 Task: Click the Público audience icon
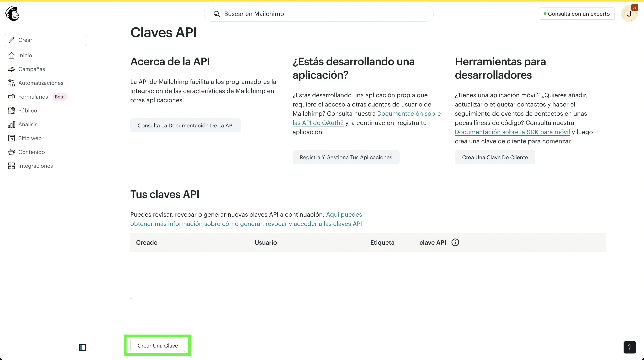[11, 110]
